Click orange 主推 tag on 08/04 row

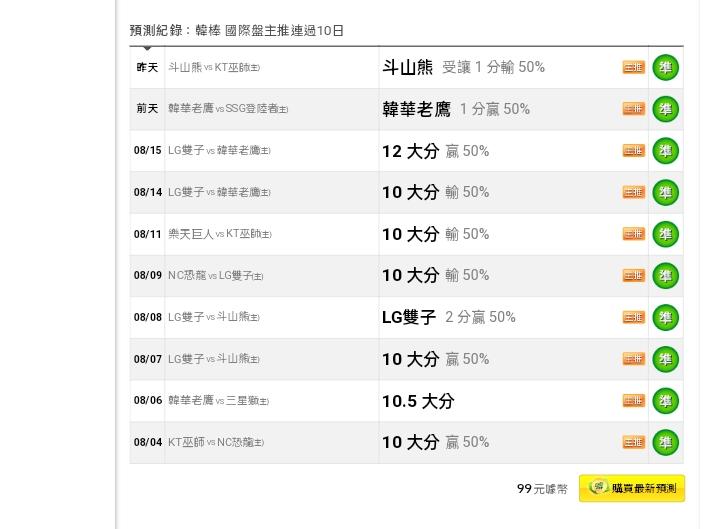pos(634,442)
